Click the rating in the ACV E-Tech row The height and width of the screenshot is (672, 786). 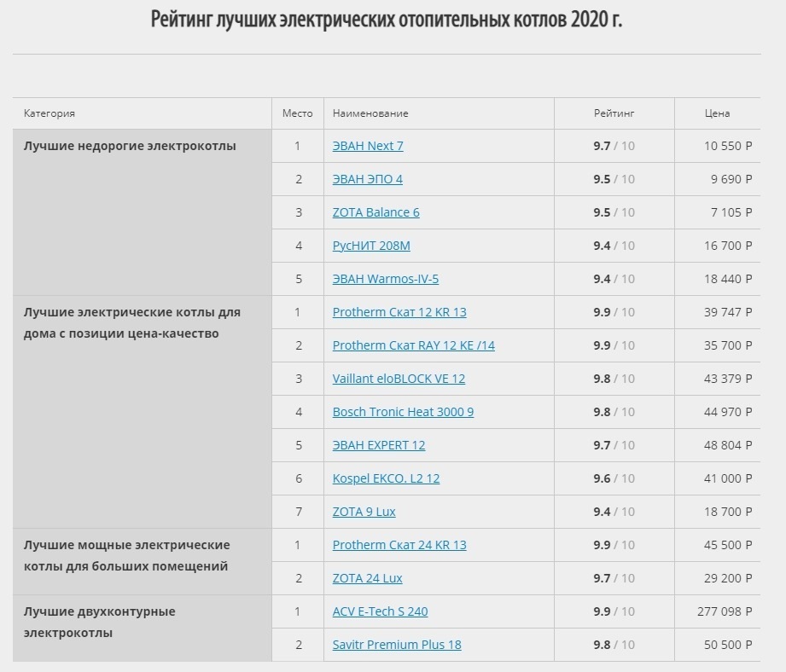614,611
